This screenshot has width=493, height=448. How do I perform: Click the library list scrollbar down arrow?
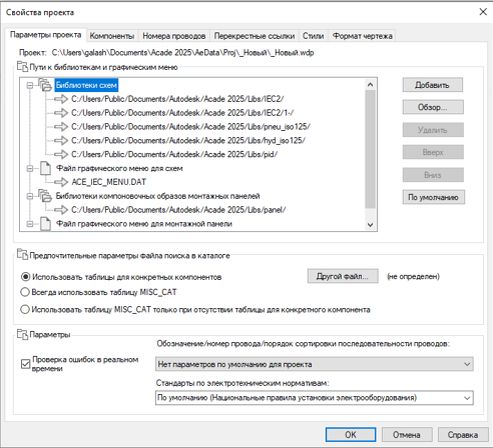370,225
